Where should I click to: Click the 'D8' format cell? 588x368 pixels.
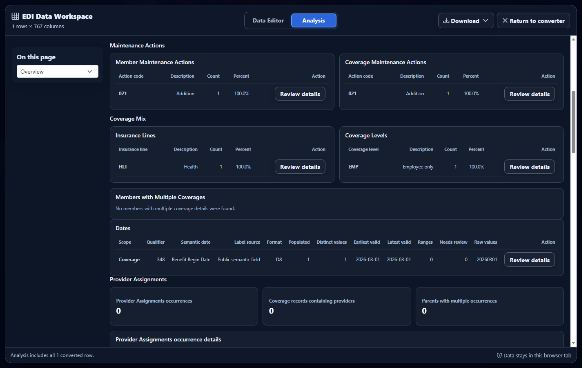coord(279,260)
